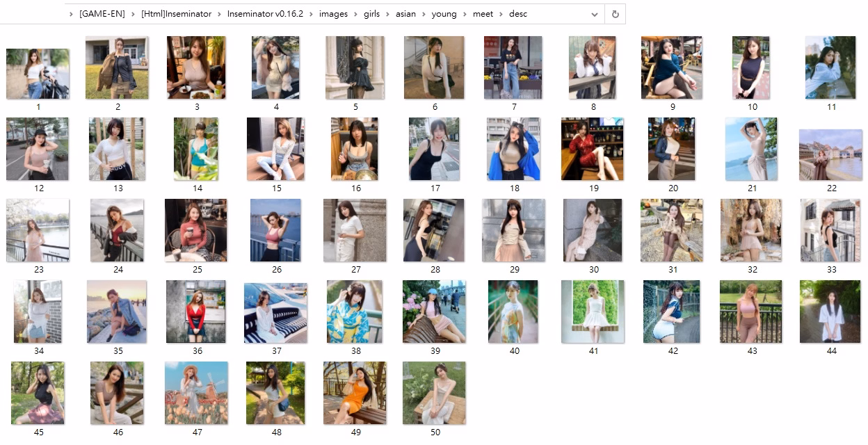Image resolution: width=868 pixels, height=445 pixels.
Task: Expand the chevron between meet and desc
Action: coord(501,14)
